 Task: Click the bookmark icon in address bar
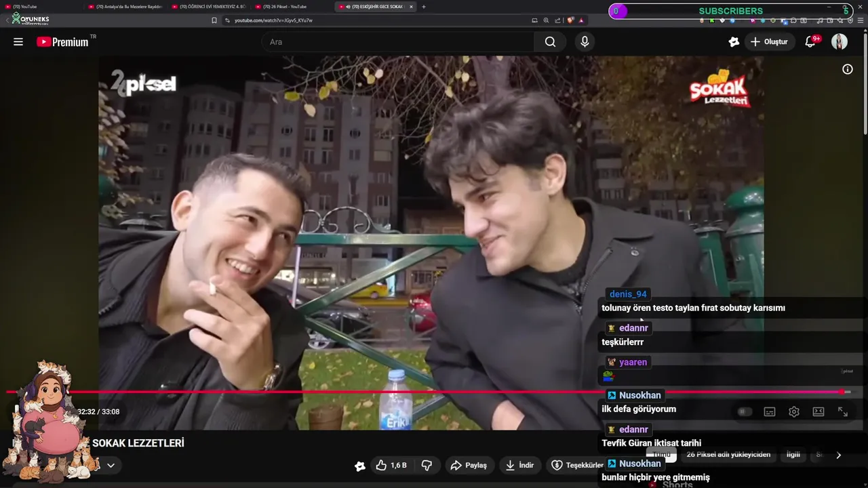pos(214,20)
